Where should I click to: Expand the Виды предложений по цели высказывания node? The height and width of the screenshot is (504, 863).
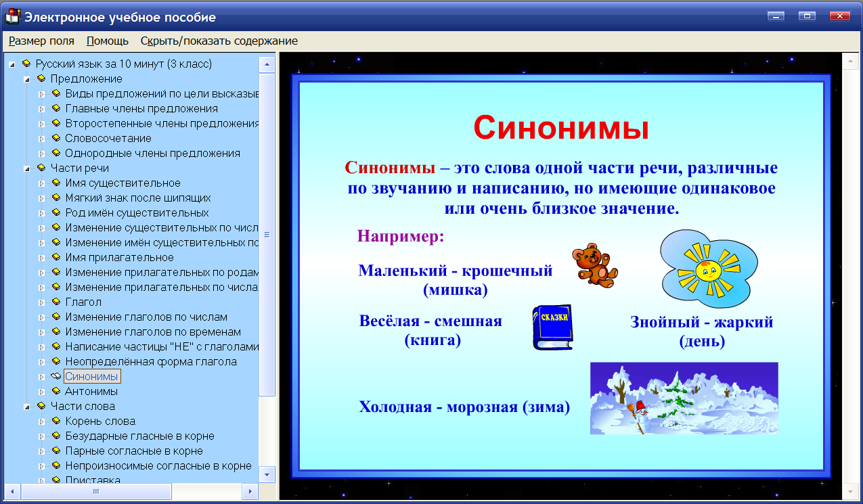tap(43, 93)
